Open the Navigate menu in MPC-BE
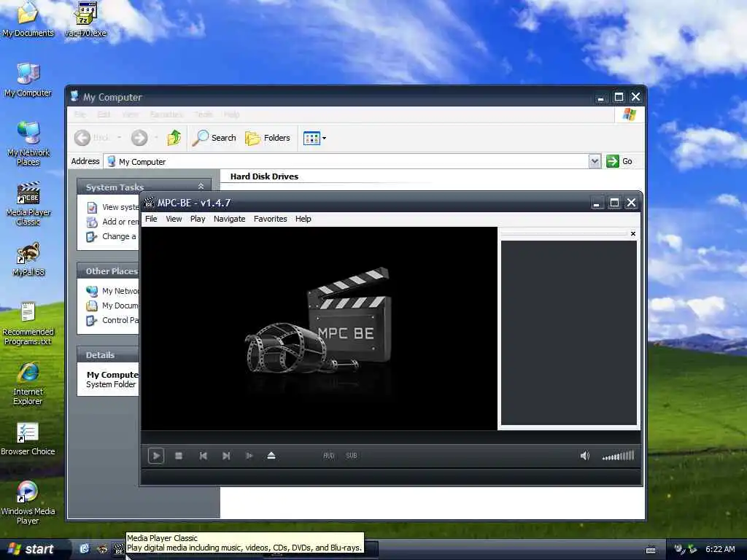The width and height of the screenshot is (747, 560). click(x=230, y=219)
